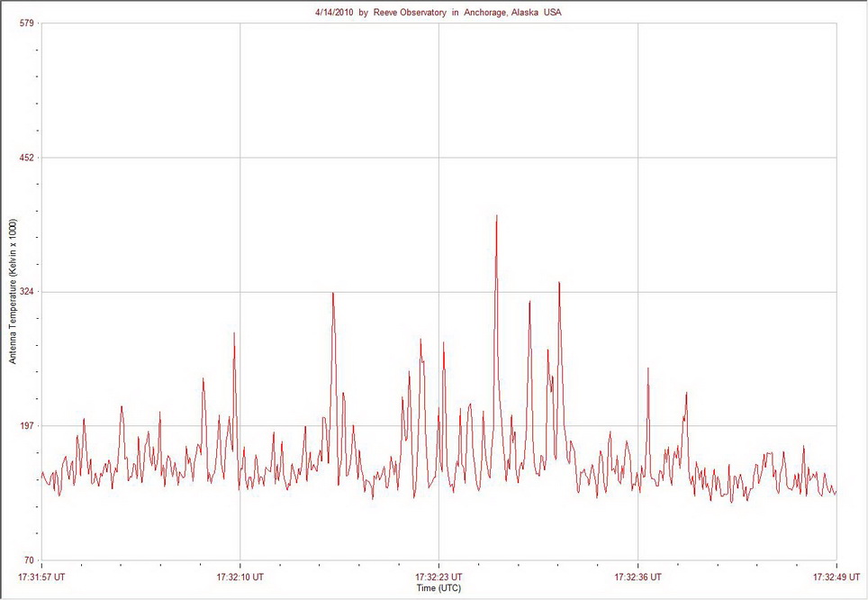Click the y-axis label '579'
The width and height of the screenshot is (868, 600).
coord(27,23)
